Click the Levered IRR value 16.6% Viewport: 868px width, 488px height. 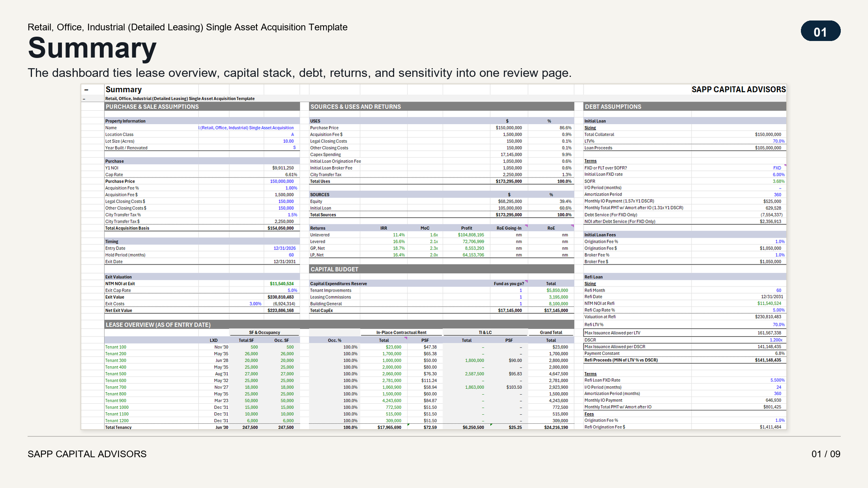[x=399, y=242]
